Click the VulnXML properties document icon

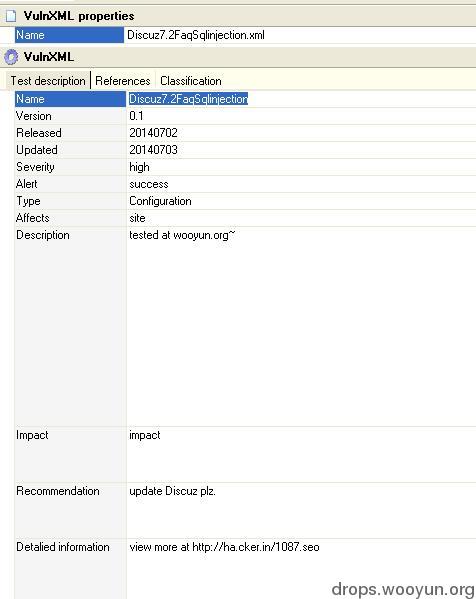(11, 16)
